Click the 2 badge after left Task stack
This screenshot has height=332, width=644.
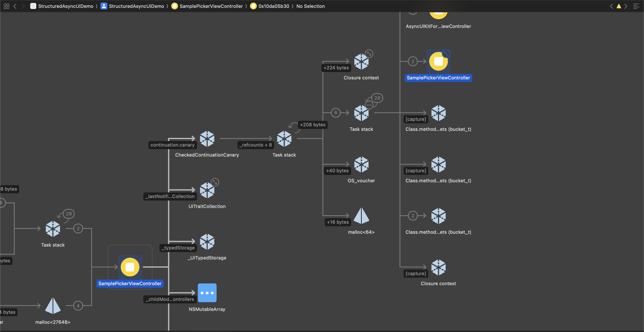78,228
